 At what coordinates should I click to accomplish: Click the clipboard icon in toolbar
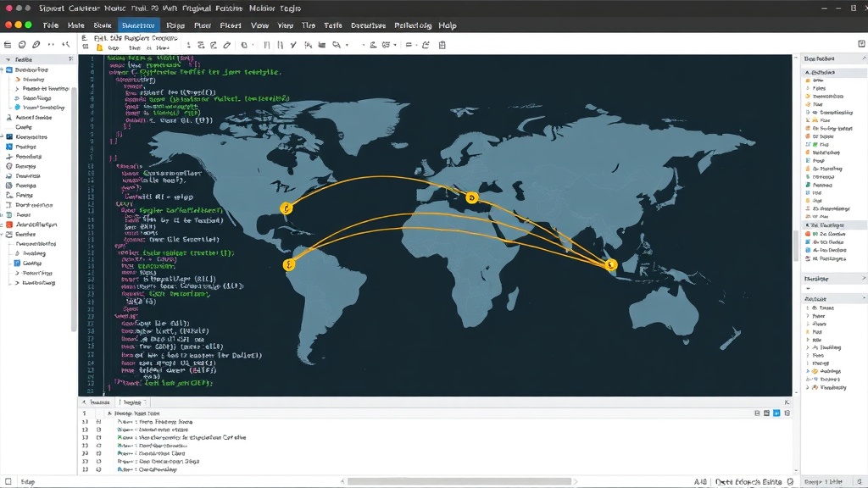pyautogui.click(x=442, y=45)
